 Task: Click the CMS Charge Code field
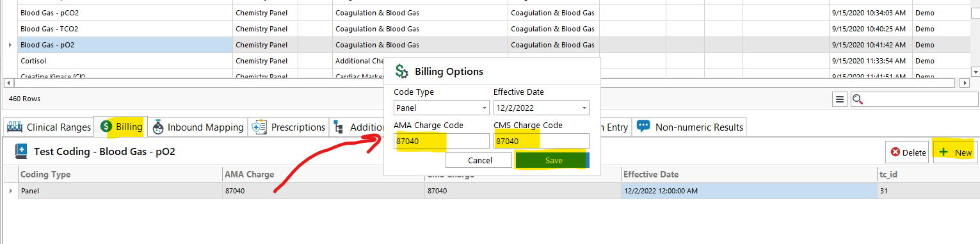point(542,141)
